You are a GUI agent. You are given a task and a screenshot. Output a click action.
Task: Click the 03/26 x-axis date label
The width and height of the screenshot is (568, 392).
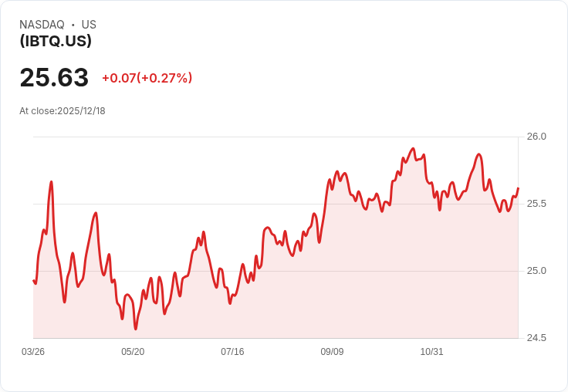pyautogui.click(x=33, y=351)
